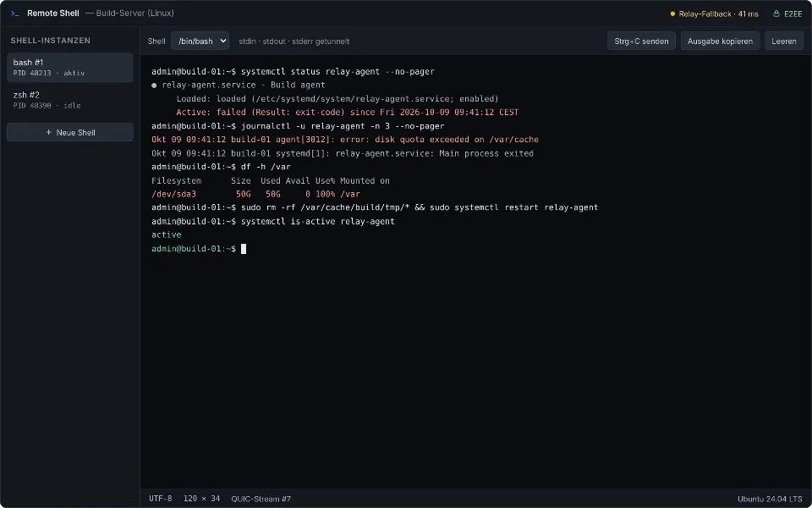
Task: Click the 'disk quota exceeded on /var/cache' error line
Action: [345, 140]
